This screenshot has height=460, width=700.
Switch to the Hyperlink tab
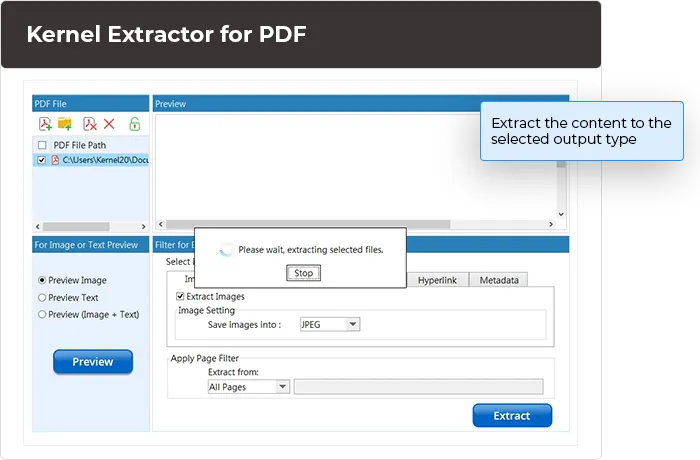[x=437, y=280]
